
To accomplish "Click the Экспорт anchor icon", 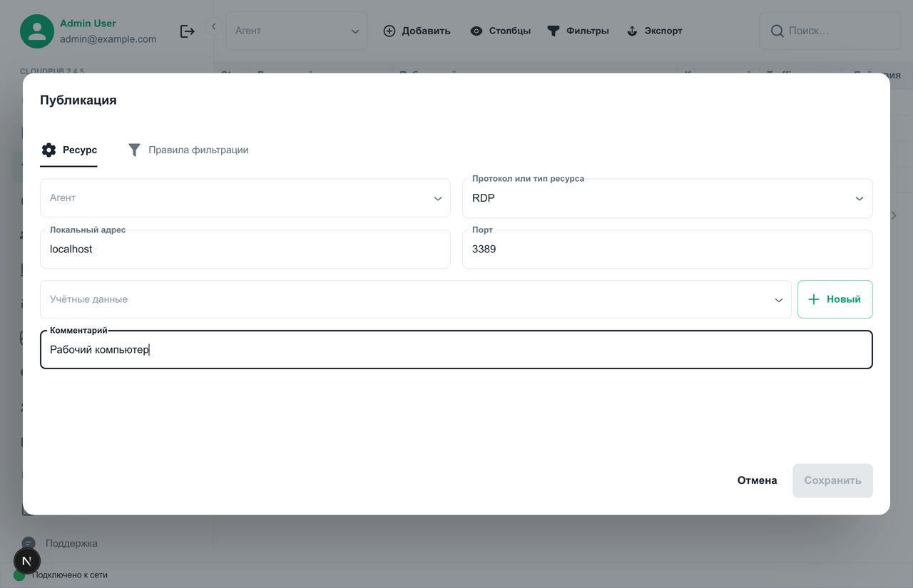I will (632, 31).
